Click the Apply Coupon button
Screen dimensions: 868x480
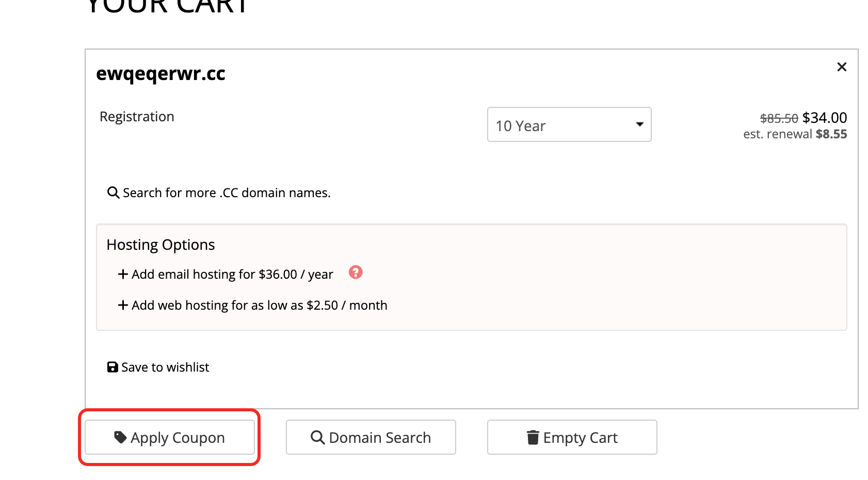tap(170, 437)
